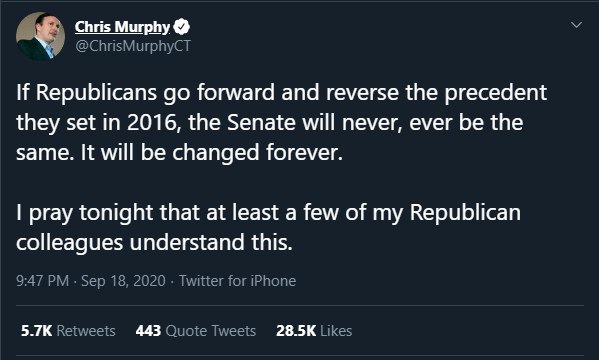599x360 pixels.
Task: Click the 'I pray tonight' paragraph
Action: (x=268, y=227)
